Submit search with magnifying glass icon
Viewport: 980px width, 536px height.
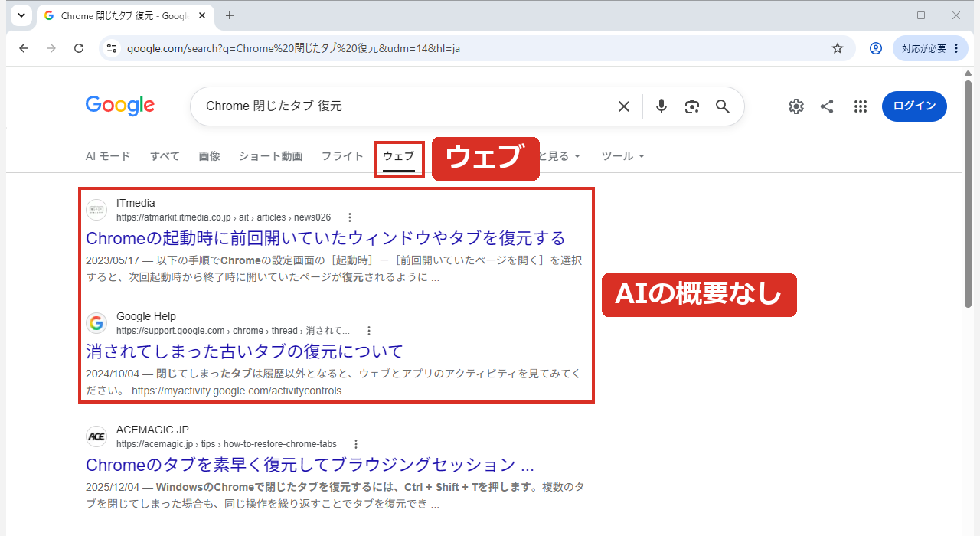click(x=723, y=106)
